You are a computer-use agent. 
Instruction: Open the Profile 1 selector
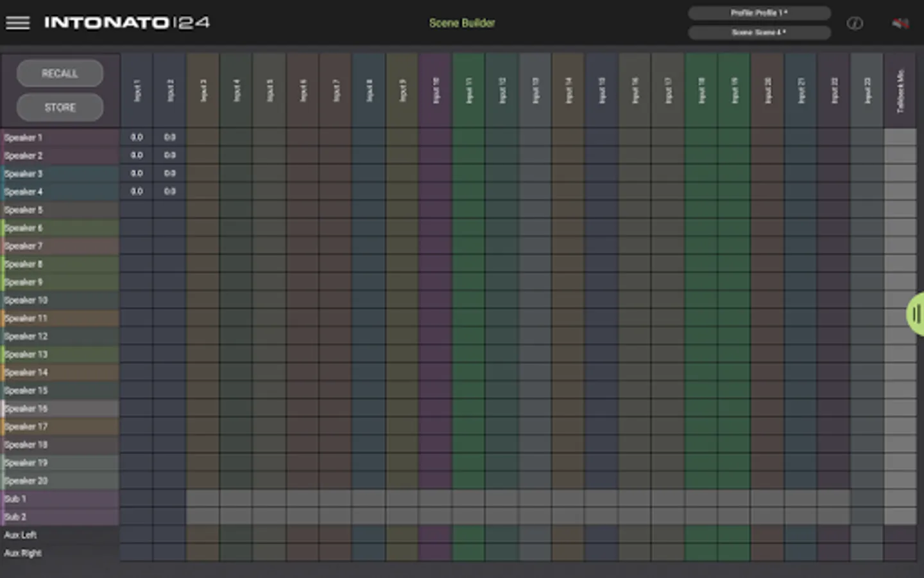click(759, 13)
